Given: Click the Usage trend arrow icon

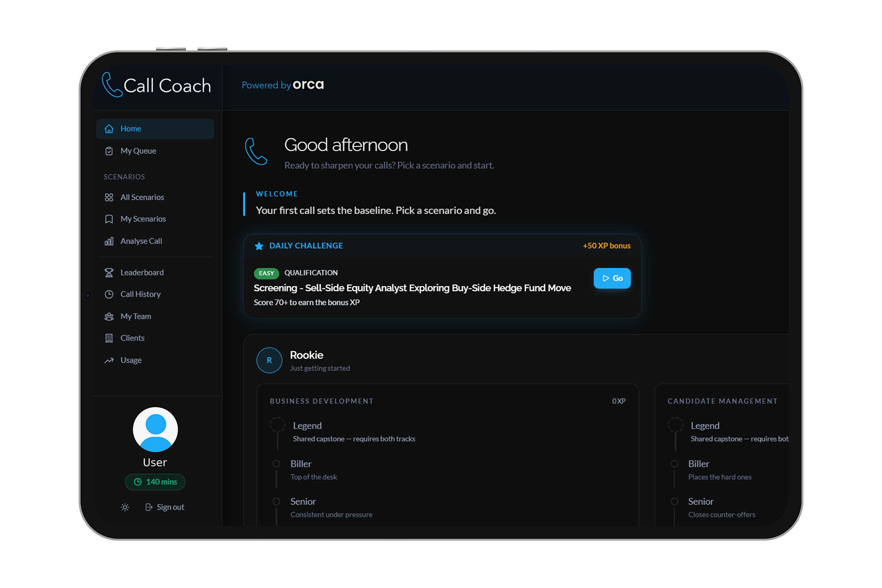Looking at the screenshot, I should click(109, 360).
